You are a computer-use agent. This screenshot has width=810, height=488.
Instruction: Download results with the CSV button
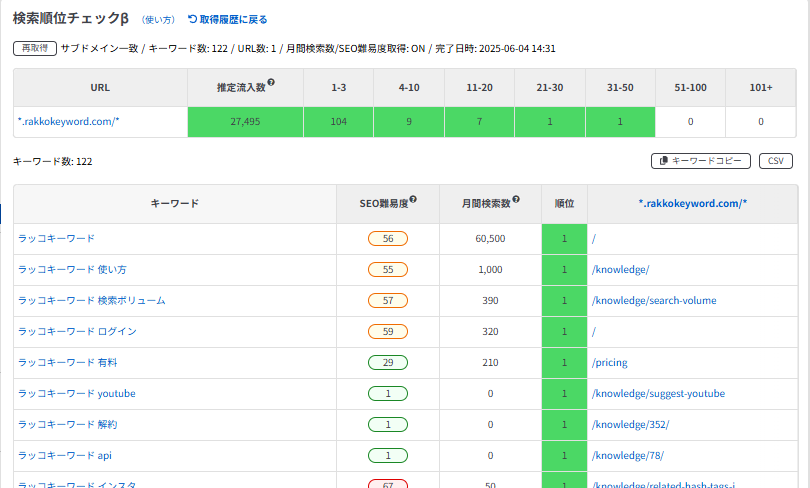[x=776, y=161]
